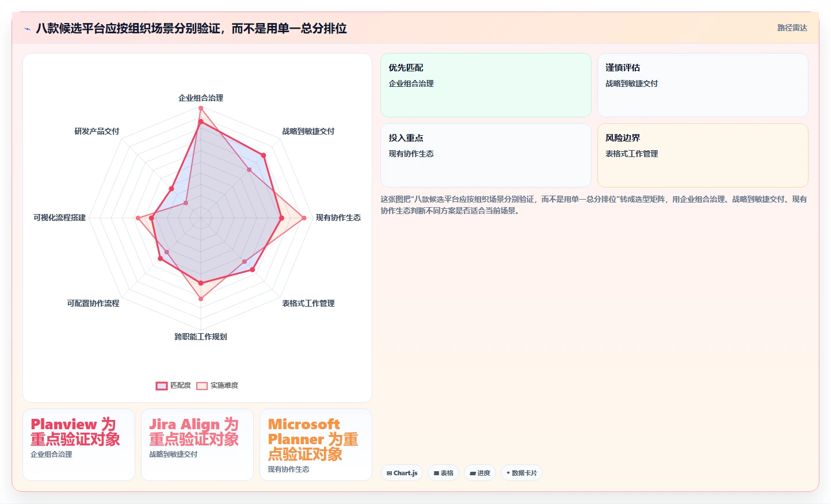Open the Chart.js chip

coord(402,473)
